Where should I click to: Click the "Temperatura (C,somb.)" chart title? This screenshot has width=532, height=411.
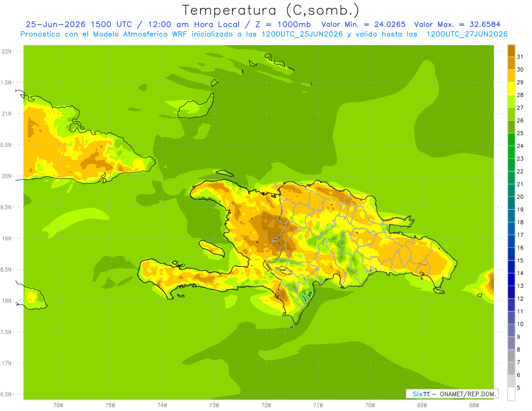point(271,10)
